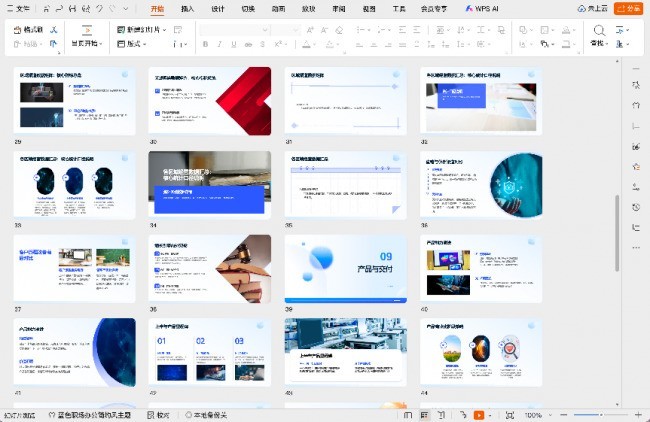Switch to the 放映 ribbon tab
The height and width of the screenshot is (422, 650).
(x=308, y=8)
